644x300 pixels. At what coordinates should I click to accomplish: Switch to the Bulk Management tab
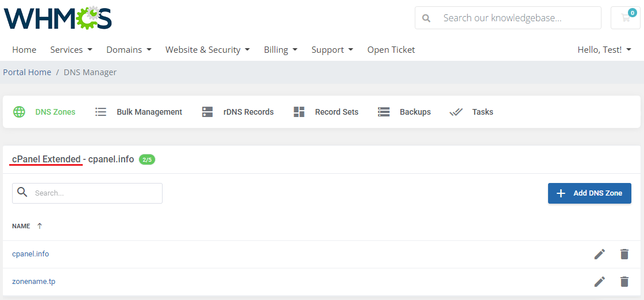click(x=138, y=112)
